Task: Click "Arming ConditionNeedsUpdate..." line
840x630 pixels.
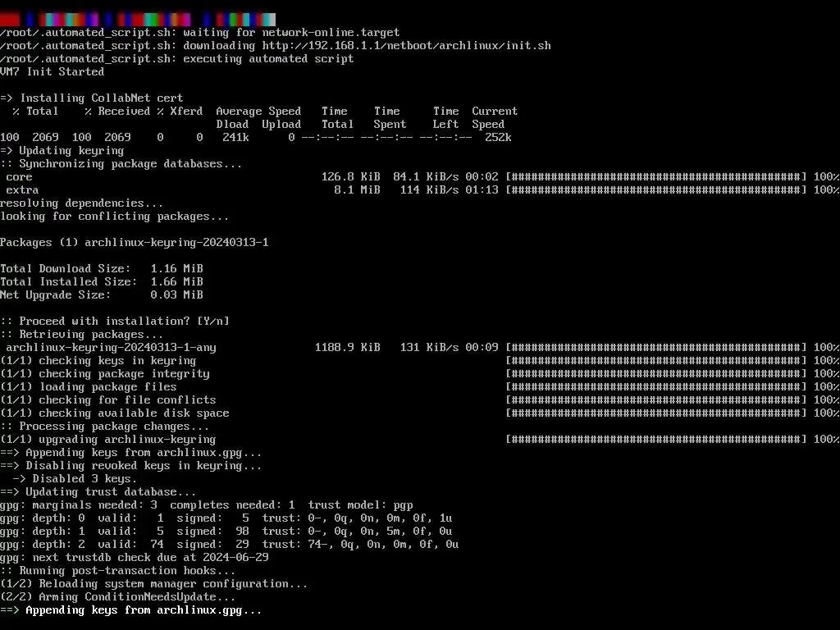Action: [x=118, y=597]
